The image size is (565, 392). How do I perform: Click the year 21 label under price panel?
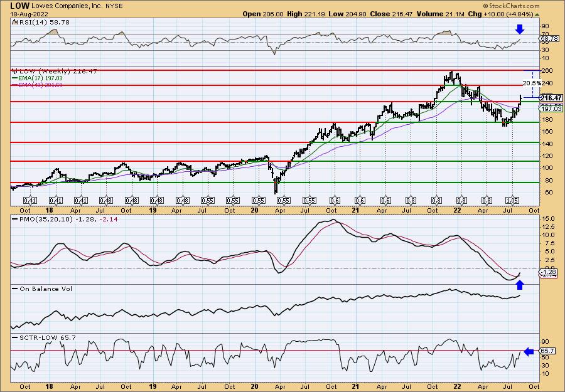[356, 210]
